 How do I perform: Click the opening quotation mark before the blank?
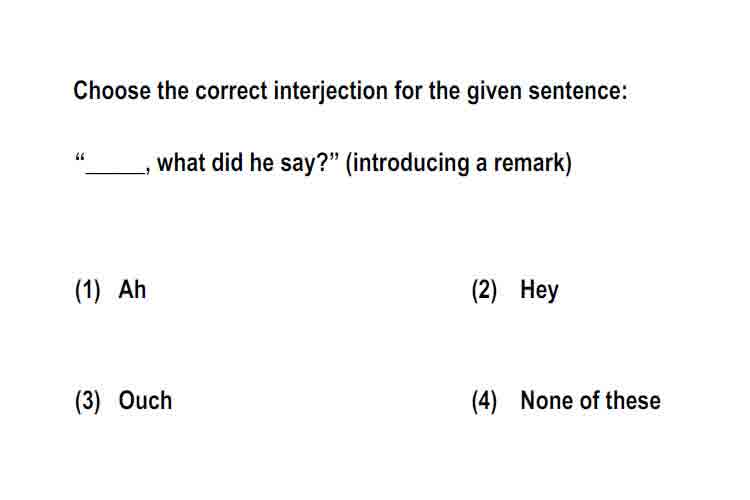point(80,157)
